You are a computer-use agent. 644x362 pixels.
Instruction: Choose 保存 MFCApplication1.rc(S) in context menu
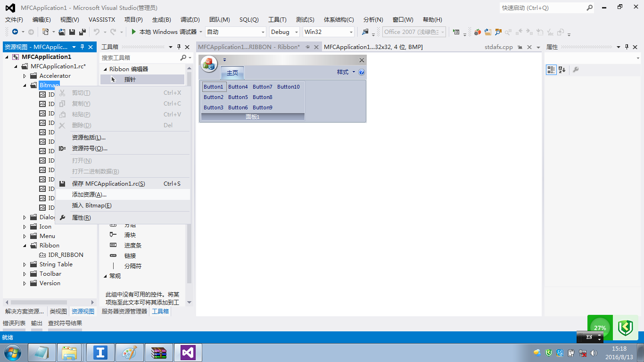coord(123,184)
